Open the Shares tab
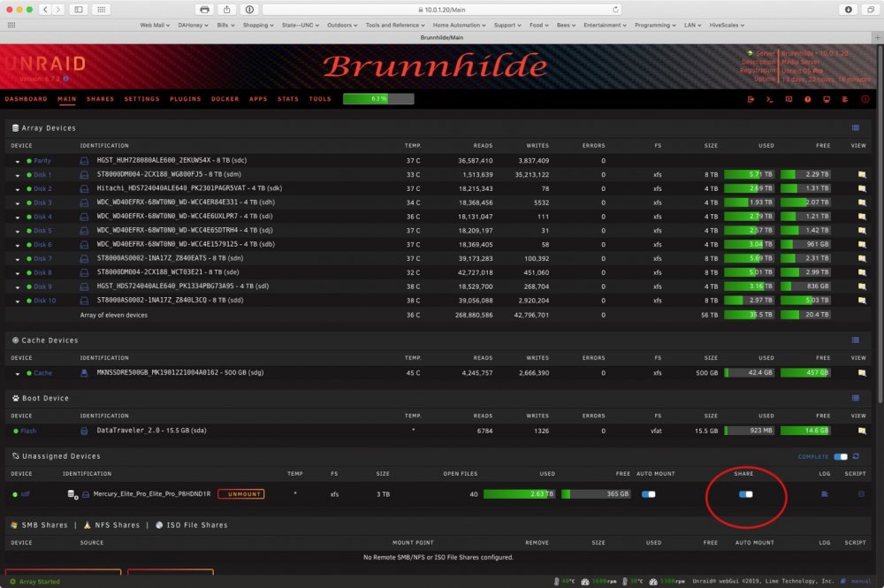884x588 pixels. pos(100,99)
